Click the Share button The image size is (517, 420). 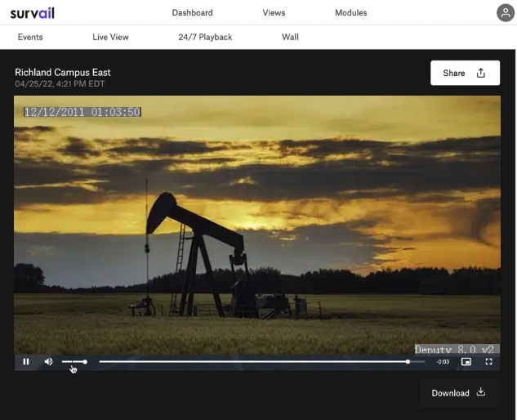465,73
